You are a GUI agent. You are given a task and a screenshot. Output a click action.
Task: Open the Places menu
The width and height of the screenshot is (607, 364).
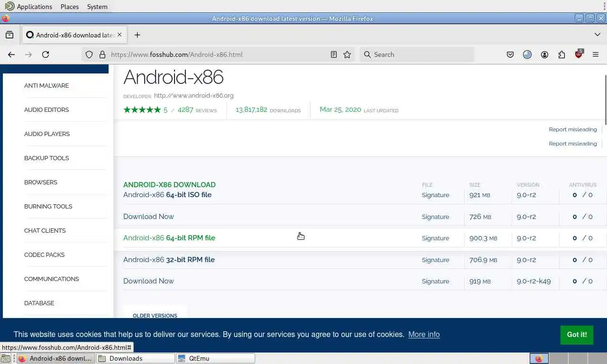(x=70, y=7)
